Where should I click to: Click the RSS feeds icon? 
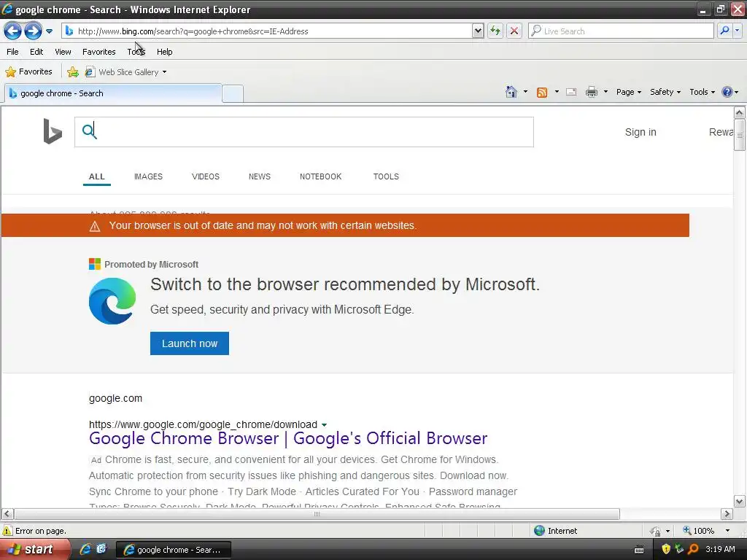(542, 93)
